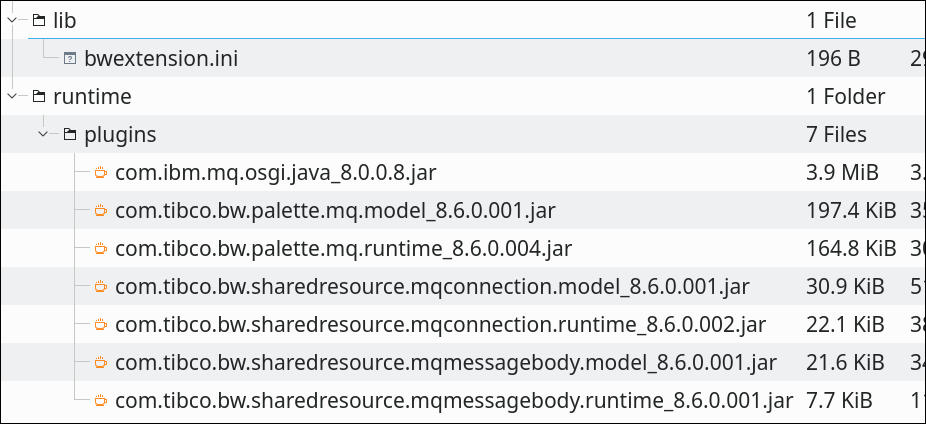Click the 7.7 KiB size value
926x424 pixels.
pos(839,400)
